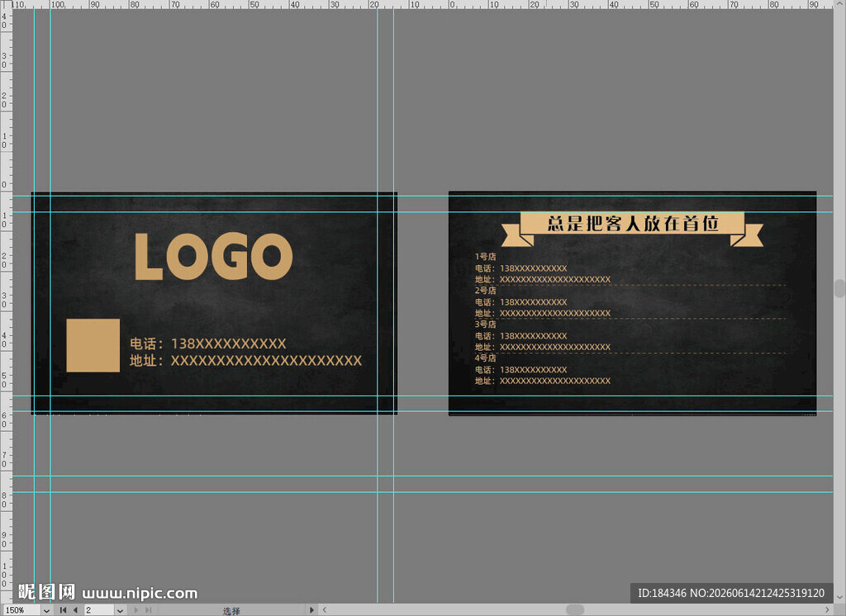Click the horizontal scrollbar left arrow
The image size is (846, 616).
(x=324, y=610)
